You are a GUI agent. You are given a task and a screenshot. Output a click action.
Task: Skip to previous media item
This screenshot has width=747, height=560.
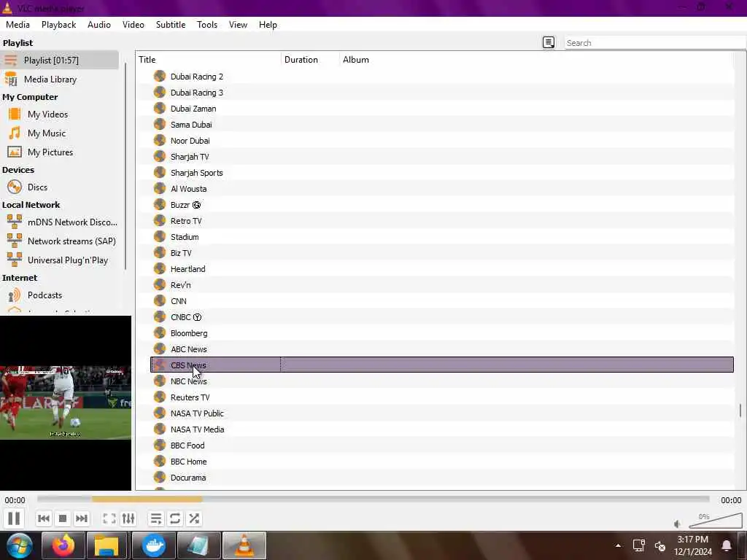(44, 518)
